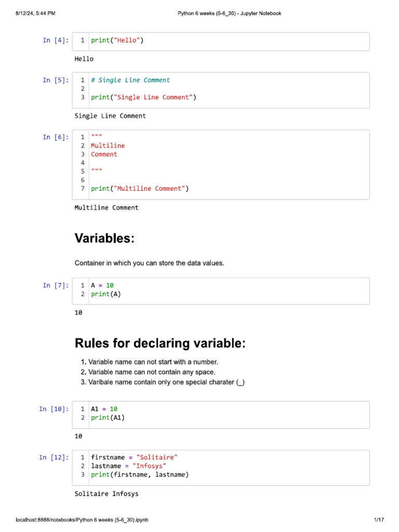
Task: Click the print("Single Line Comment") line
Action: 143,97
